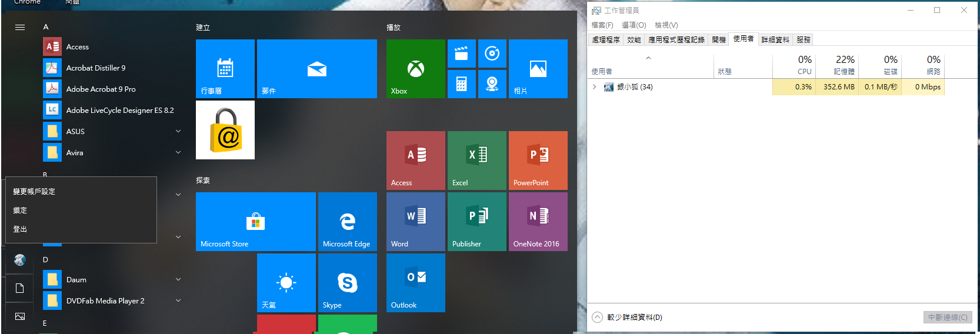Collapse details with 較少詳細資料 arrow

(x=597, y=317)
